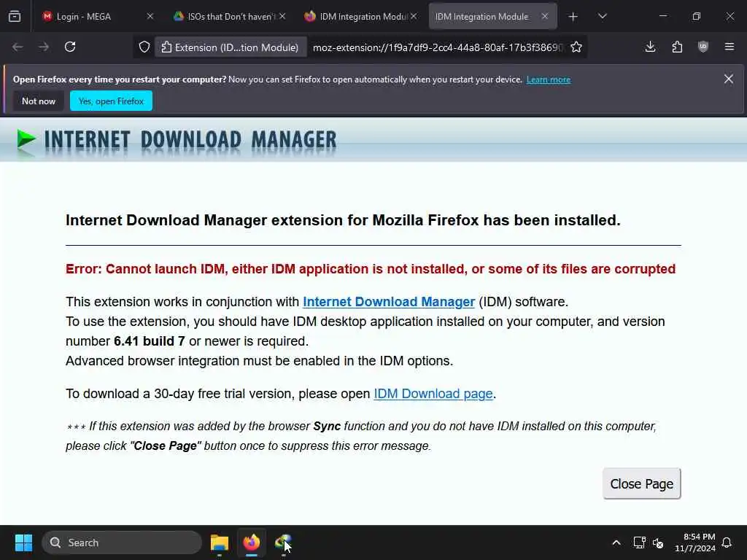The height and width of the screenshot is (560, 747).
Task: Show hidden system tray icons
Action: click(x=616, y=542)
